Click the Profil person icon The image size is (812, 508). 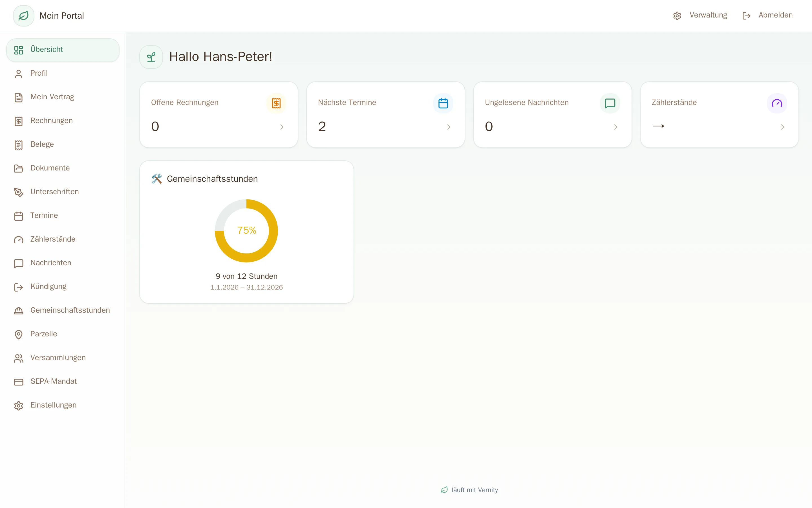coord(18,74)
